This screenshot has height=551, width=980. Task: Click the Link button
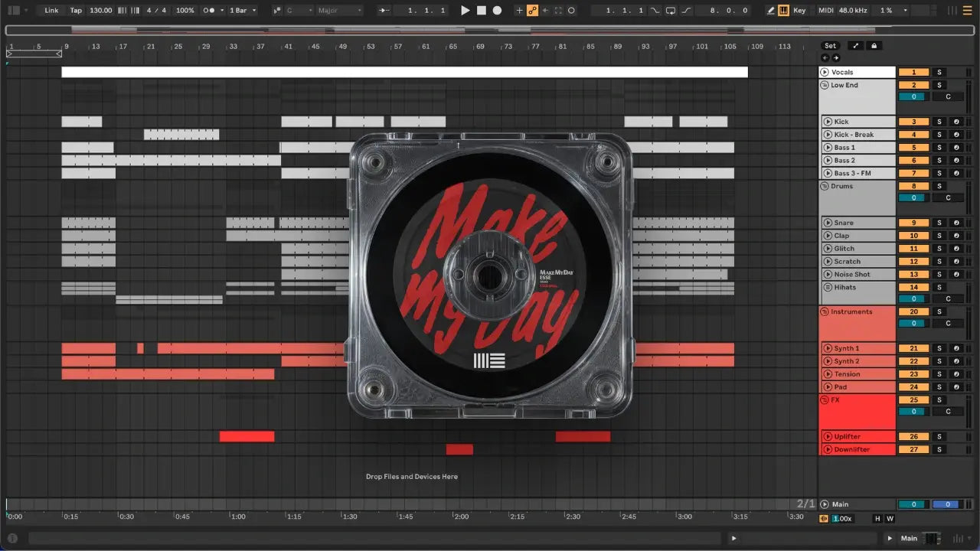(51, 11)
